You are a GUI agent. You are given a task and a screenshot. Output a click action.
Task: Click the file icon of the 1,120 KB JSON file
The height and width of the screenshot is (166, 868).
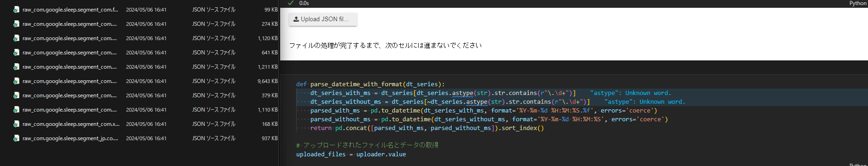[16, 38]
